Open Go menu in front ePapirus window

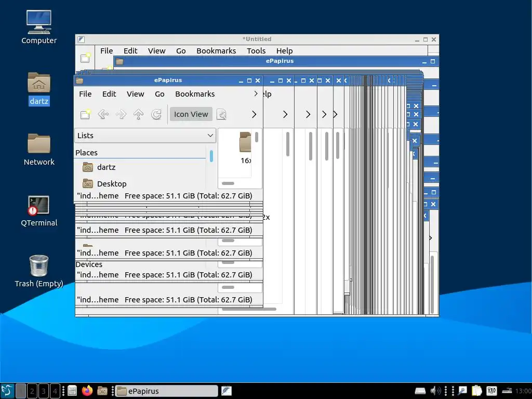click(159, 94)
